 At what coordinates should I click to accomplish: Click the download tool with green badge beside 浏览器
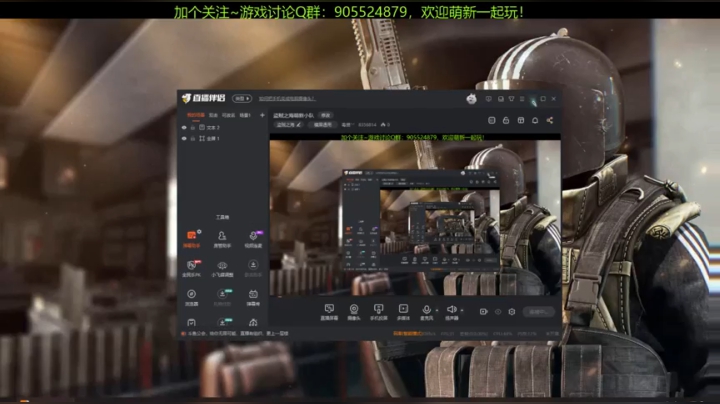222,297
